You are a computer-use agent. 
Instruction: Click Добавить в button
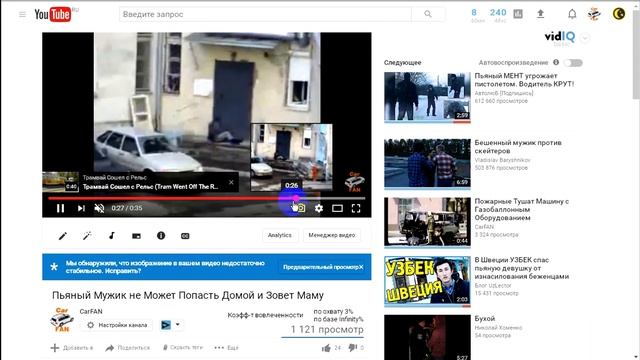72,348
